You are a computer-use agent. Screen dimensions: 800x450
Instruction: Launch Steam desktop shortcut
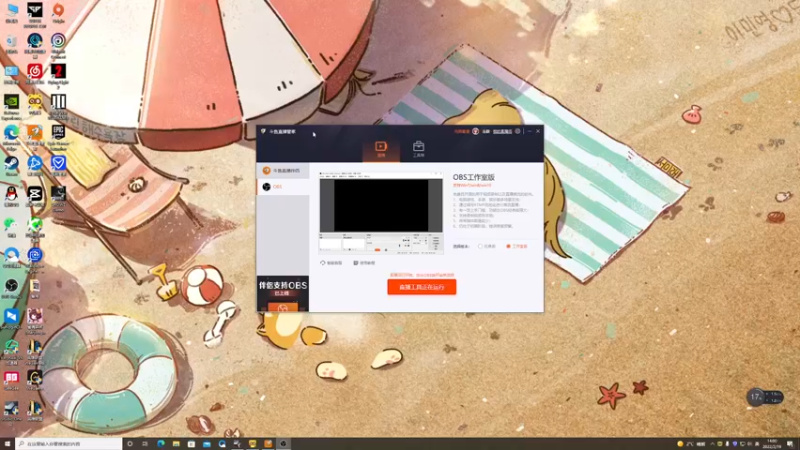(11, 166)
